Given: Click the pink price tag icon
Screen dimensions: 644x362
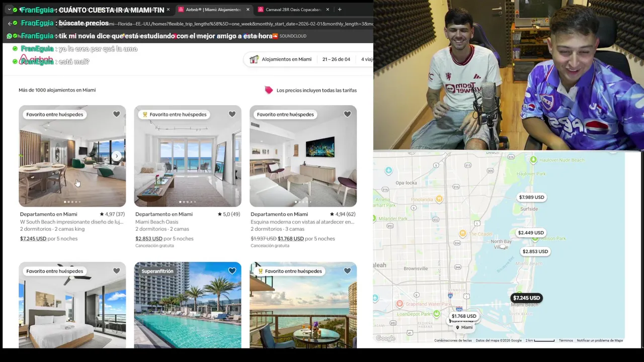Looking at the screenshot, I should pyautogui.click(x=269, y=90).
